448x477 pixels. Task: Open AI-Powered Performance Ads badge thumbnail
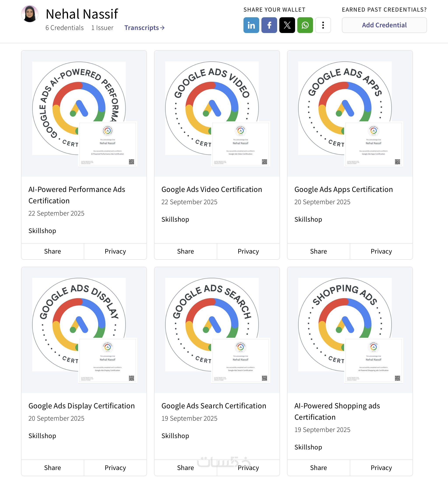pos(84,113)
